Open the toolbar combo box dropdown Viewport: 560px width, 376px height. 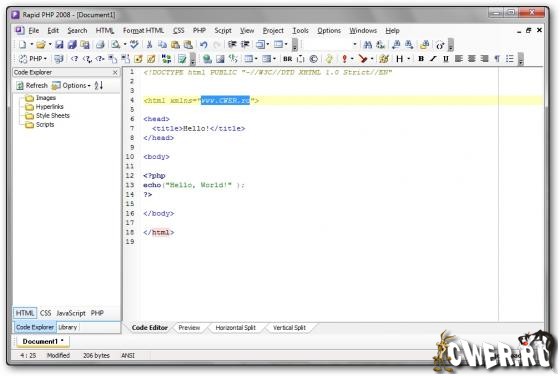(355, 44)
